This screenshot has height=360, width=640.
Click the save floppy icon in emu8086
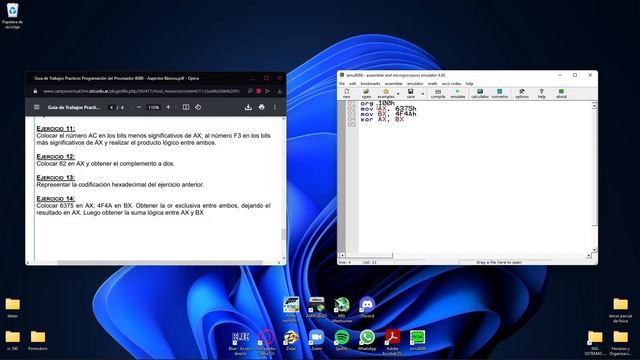411,93
